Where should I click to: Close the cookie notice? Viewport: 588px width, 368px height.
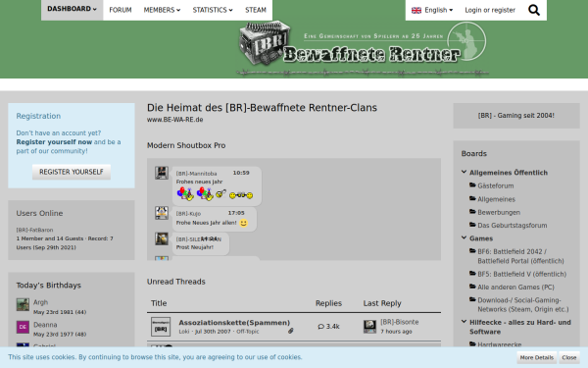point(568,357)
